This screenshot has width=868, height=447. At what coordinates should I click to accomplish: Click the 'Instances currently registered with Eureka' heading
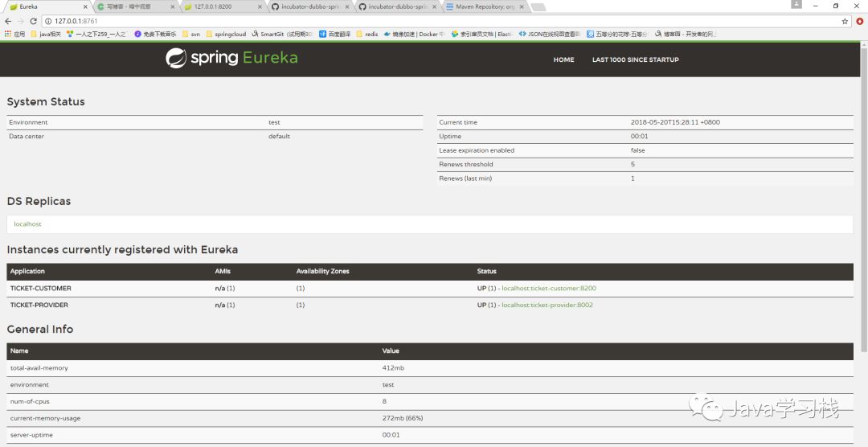(122, 250)
